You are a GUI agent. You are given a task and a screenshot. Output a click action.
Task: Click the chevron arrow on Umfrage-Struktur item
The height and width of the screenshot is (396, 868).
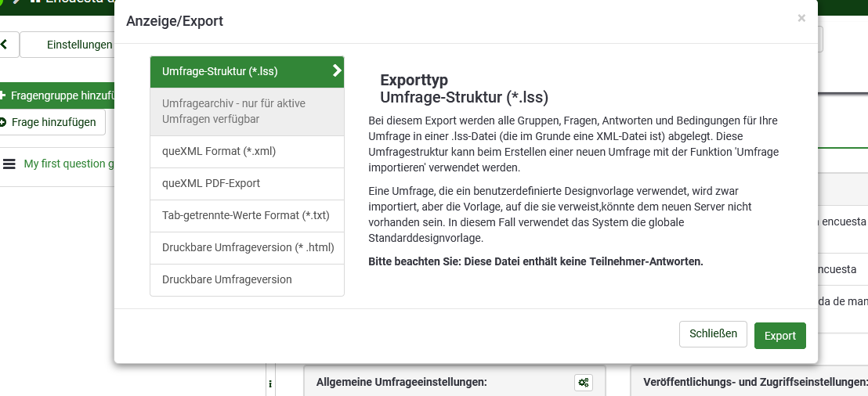click(x=337, y=71)
